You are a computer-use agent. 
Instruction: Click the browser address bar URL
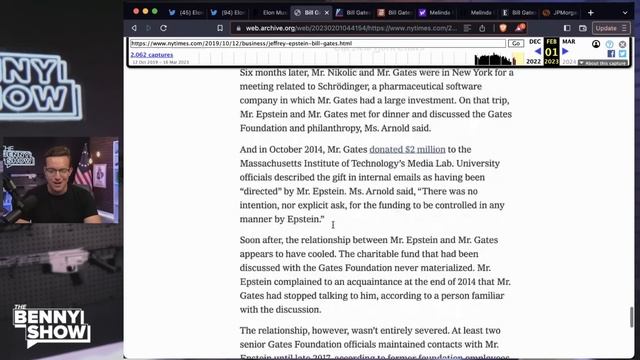351,28
